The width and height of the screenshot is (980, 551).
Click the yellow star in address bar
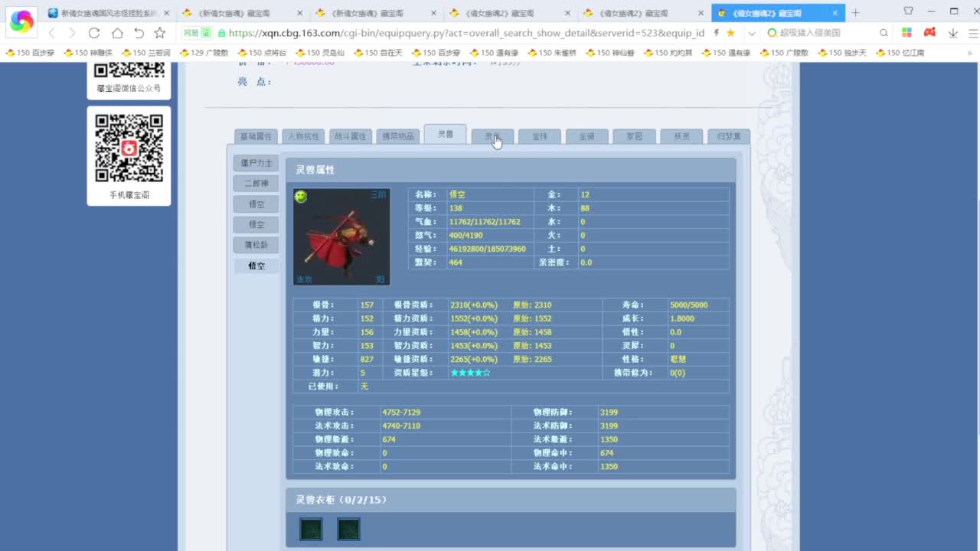click(730, 33)
